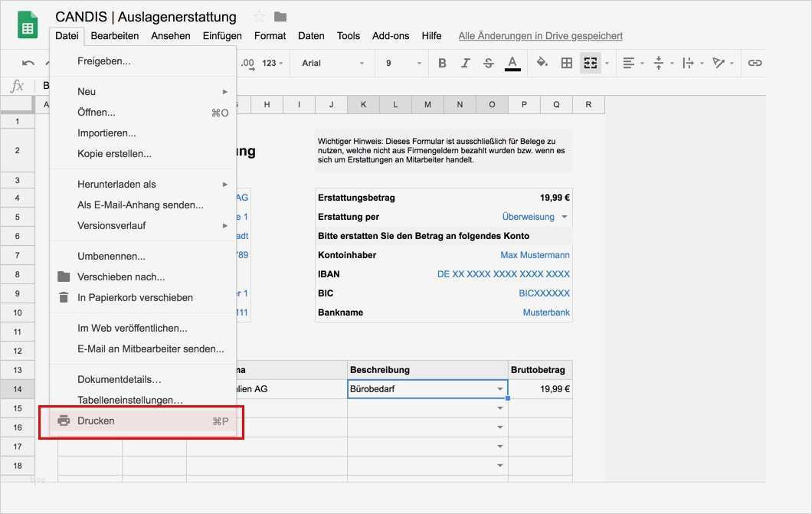Expand the Herunterladen als submenu

(142, 184)
